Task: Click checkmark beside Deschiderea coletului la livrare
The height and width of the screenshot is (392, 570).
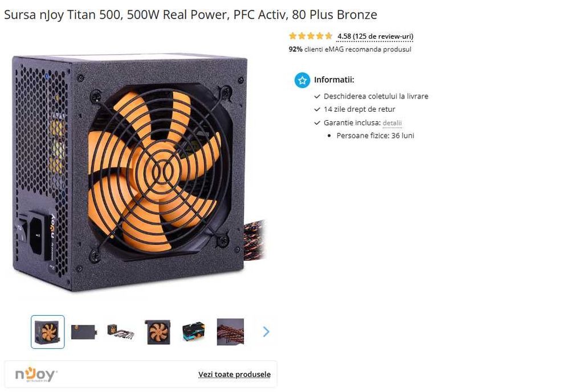Action: click(317, 96)
